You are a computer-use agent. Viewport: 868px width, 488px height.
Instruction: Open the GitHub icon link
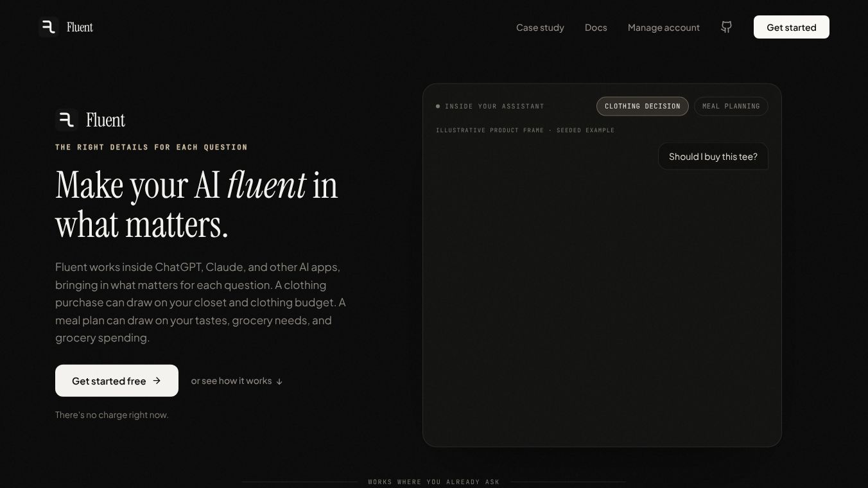coord(726,27)
